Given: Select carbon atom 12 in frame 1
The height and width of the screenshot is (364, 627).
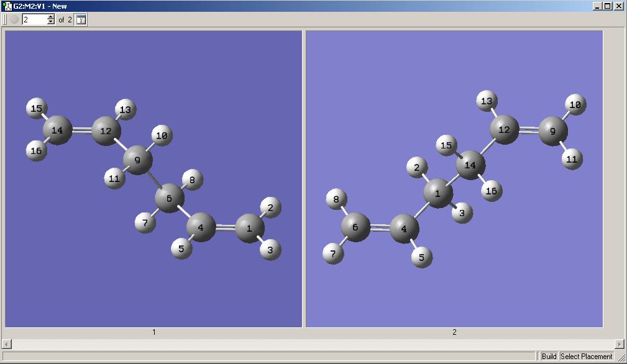Looking at the screenshot, I should [106, 131].
